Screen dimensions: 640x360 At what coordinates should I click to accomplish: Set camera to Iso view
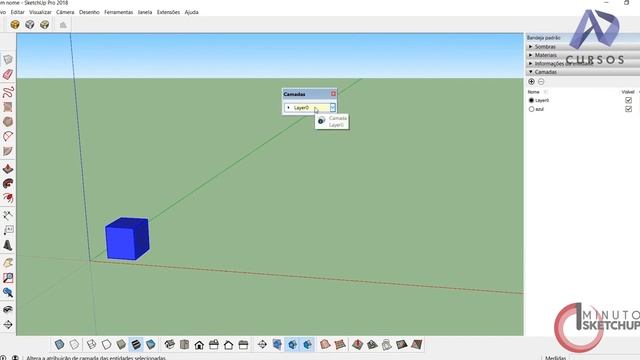click(170, 344)
